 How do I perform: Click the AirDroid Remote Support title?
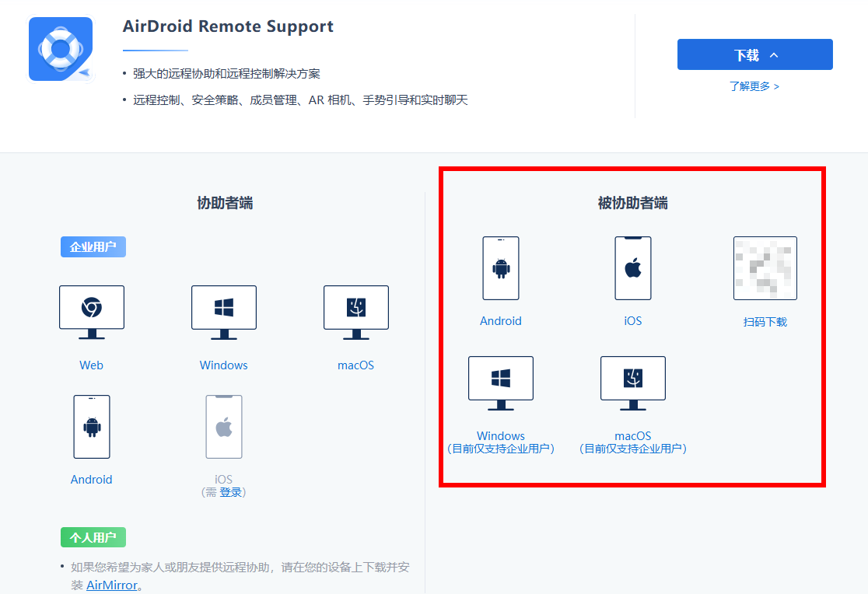[x=228, y=26]
